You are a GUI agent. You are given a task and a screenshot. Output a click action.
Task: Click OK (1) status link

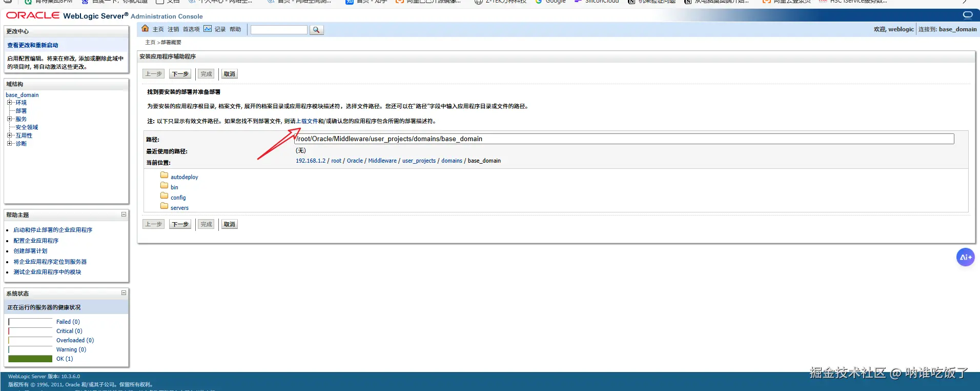tap(65, 359)
